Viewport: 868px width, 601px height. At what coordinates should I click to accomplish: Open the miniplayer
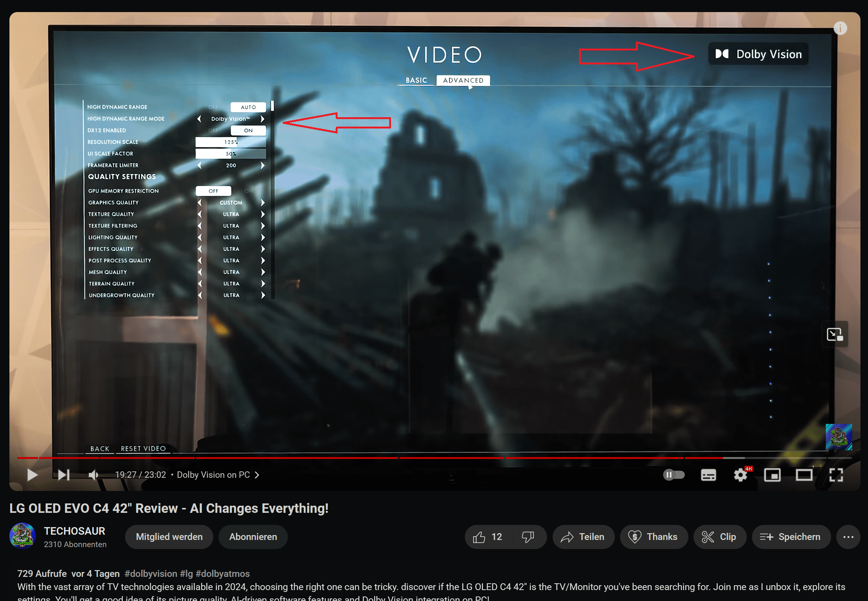coord(772,475)
